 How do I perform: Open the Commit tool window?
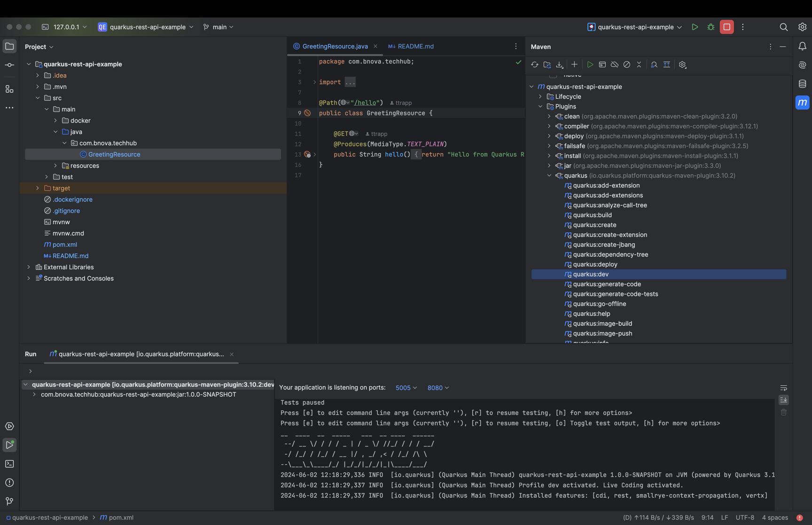[9, 65]
